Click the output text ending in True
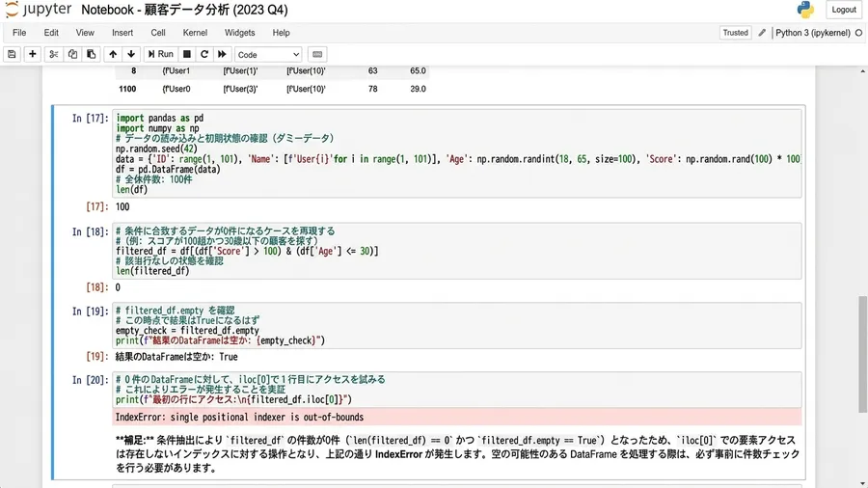 coord(176,357)
